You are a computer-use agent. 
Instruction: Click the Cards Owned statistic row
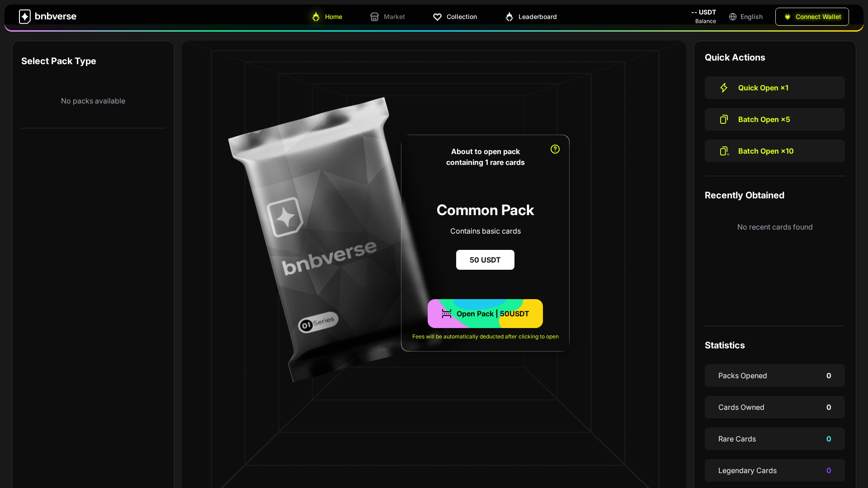click(775, 407)
